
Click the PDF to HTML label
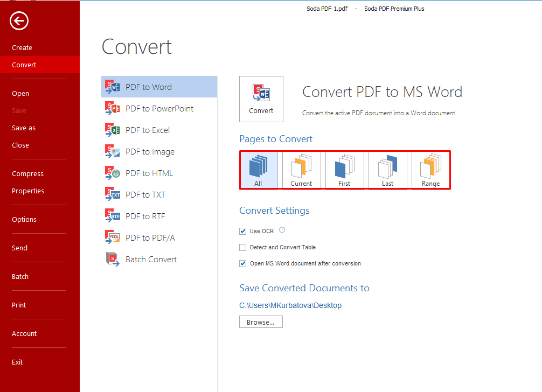coord(149,173)
